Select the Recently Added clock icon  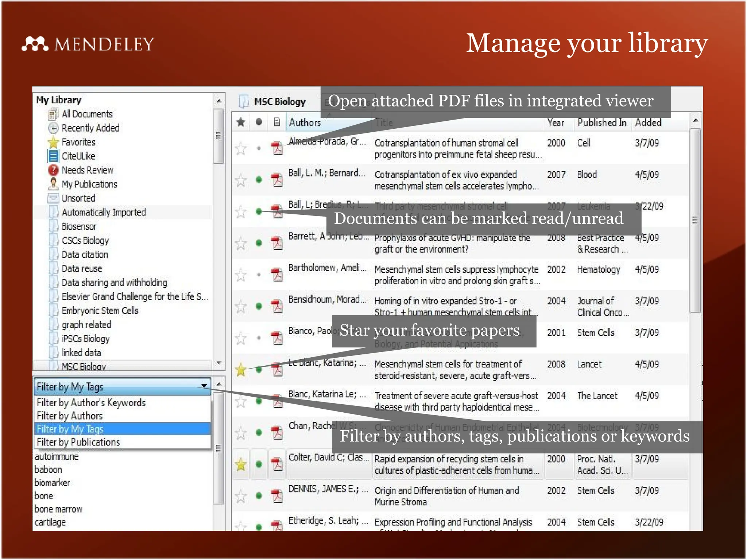coord(53,128)
